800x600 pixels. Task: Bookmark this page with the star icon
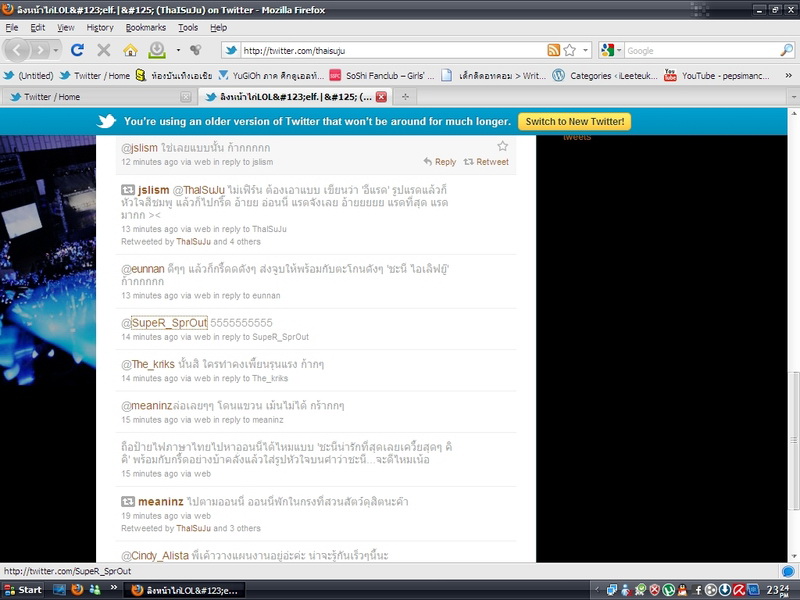[570, 51]
